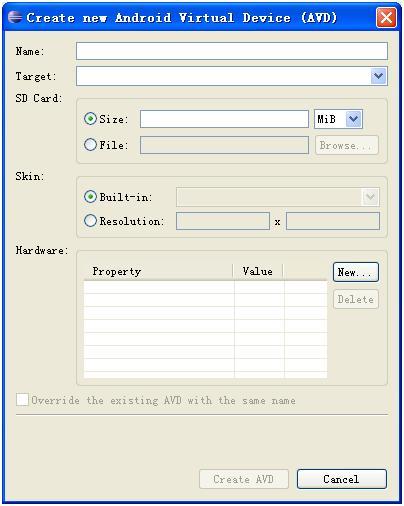Screen dimensions: 404x506
Task: Click the Browse... button
Action: coord(347,145)
